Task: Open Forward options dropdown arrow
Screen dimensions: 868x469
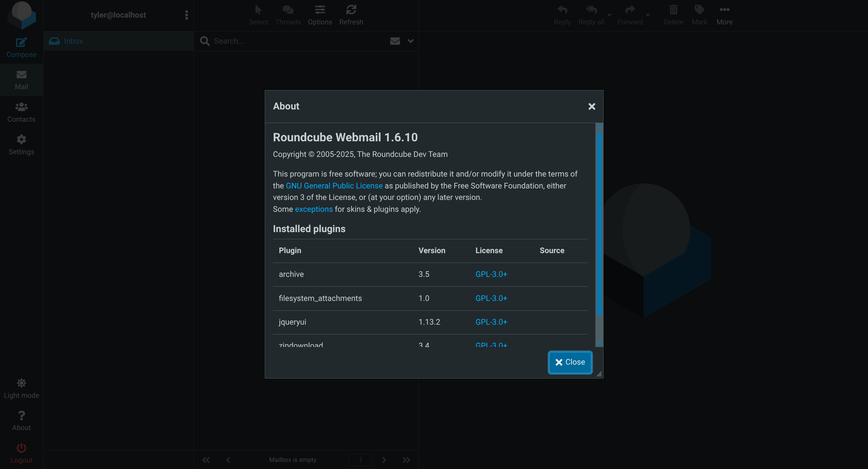Action: [x=648, y=15]
